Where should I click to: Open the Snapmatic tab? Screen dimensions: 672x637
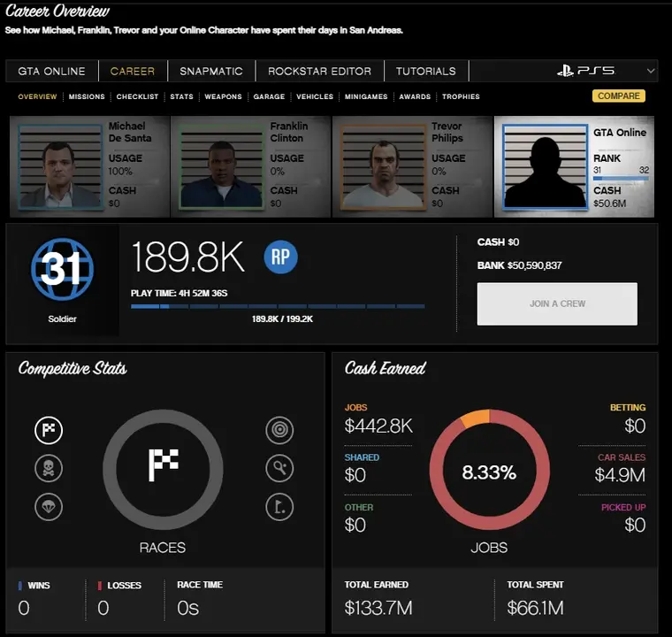pos(211,71)
